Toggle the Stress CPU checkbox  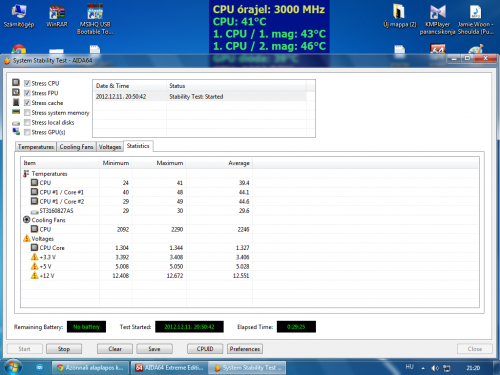[27, 83]
